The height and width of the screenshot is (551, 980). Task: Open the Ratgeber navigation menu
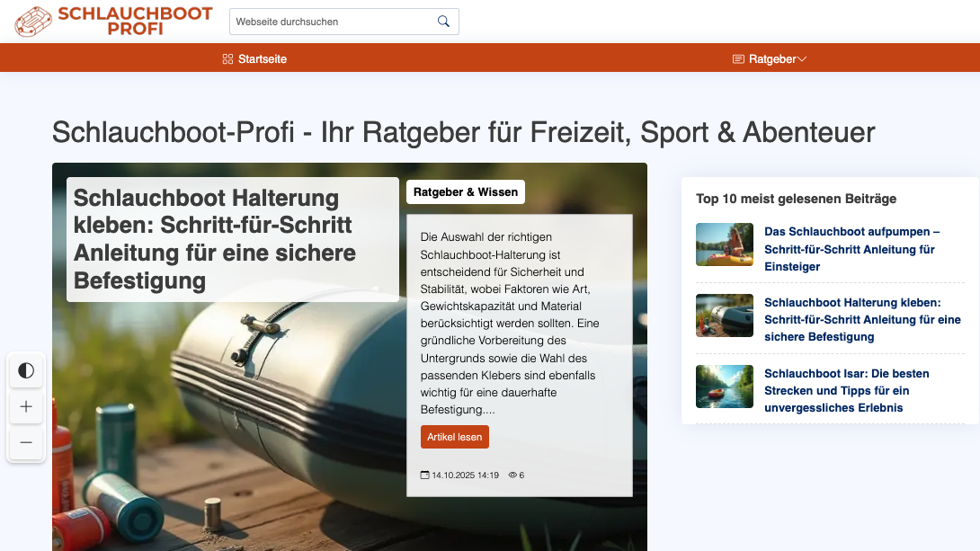tap(771, 58)
